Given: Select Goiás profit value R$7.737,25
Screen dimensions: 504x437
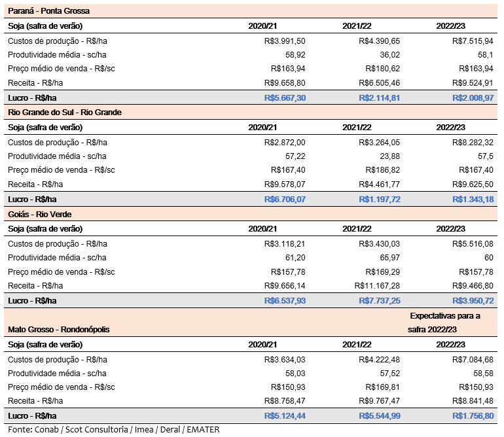Looking at the screenshot, I should click(379, 300).
